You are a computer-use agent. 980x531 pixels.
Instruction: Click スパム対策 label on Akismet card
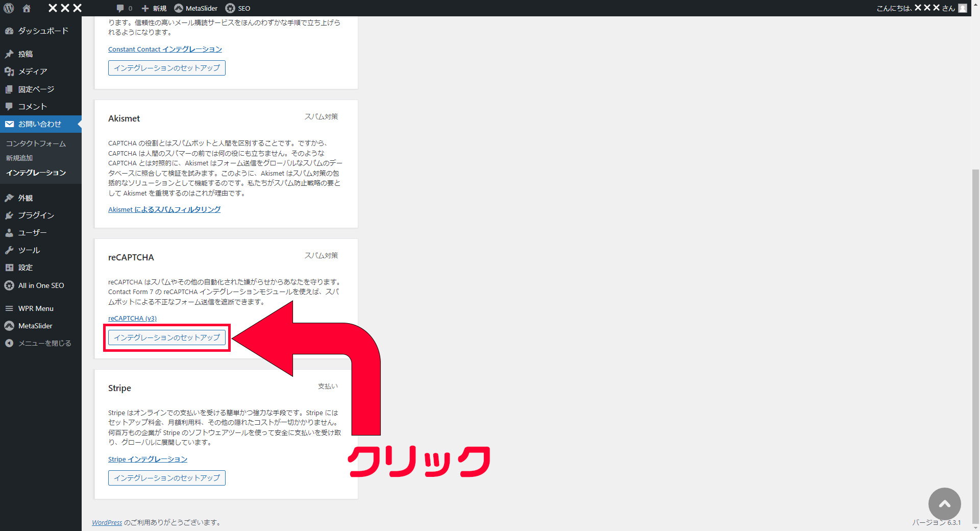tap(321, 116)
